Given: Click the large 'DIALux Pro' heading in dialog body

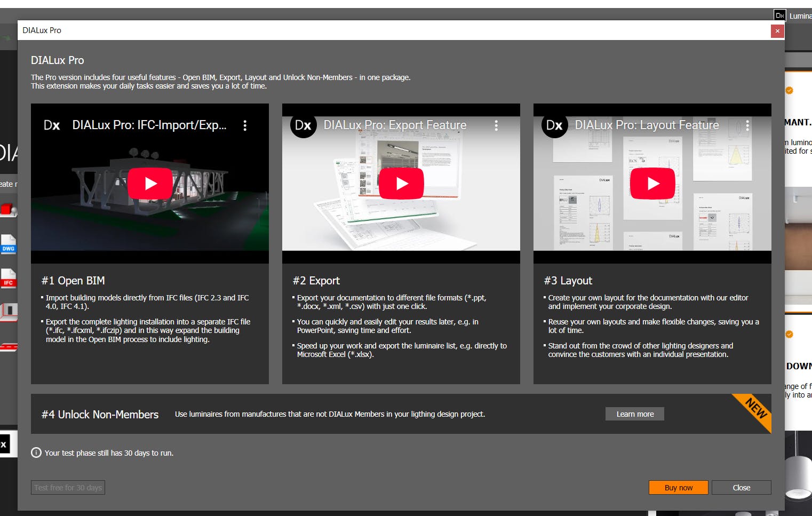Looking at the screenshot, I should 58,60.
